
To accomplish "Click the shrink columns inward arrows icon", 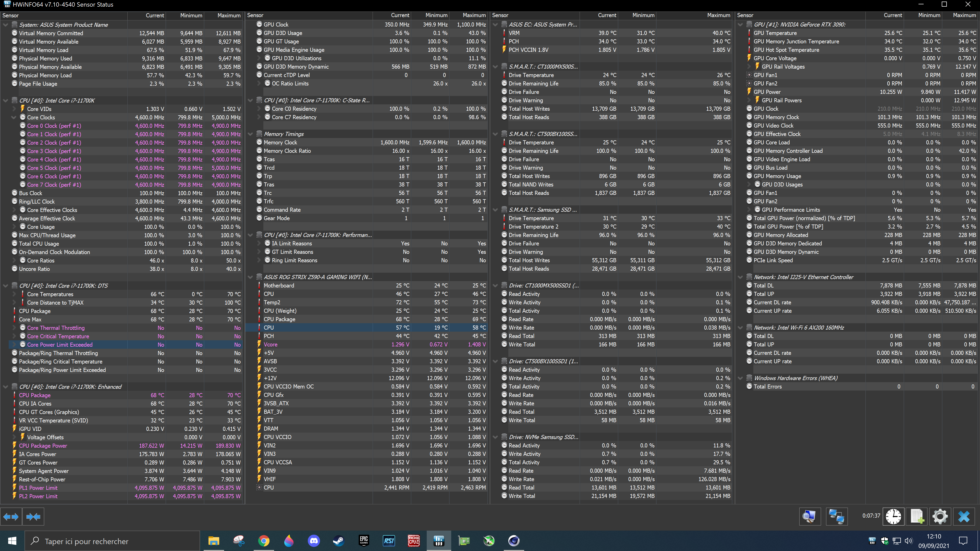I will pyautogui.click(x=33, y=516).
